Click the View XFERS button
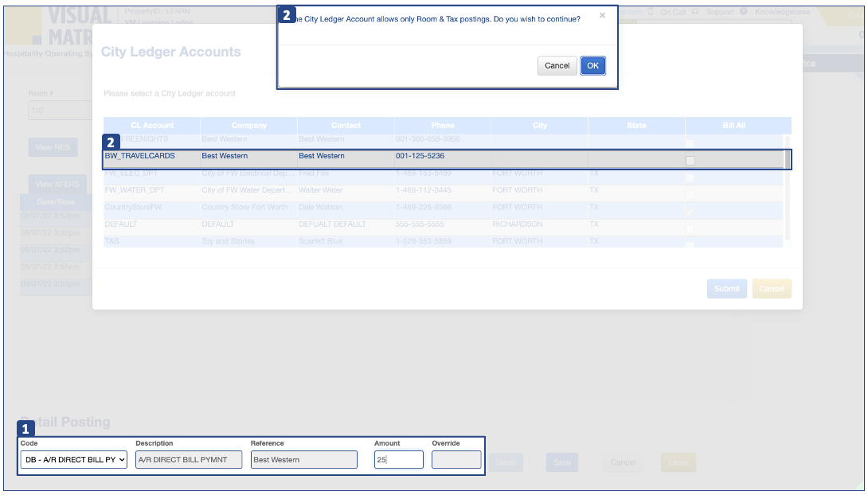 (x=57, y=184)
